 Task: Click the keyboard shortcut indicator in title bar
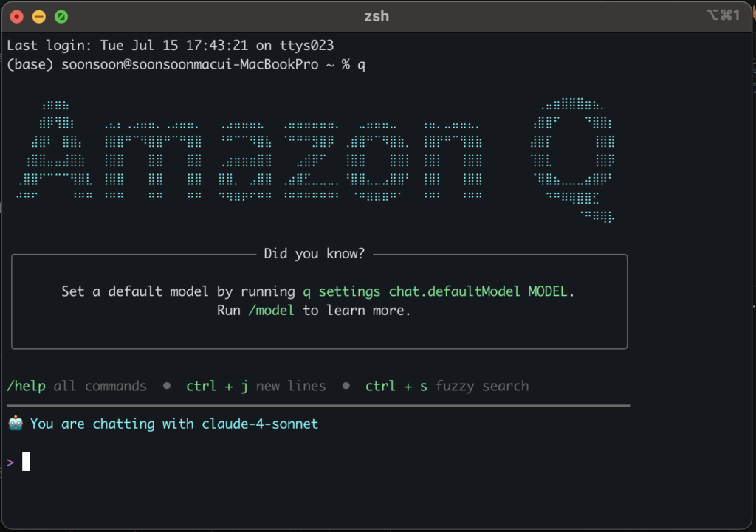(x=723, y=15)
